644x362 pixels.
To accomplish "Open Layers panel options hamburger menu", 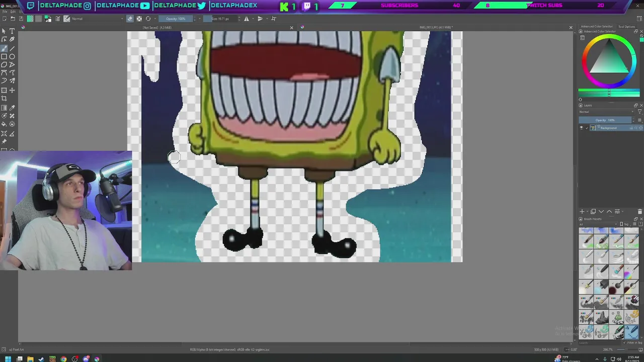I will (639, 120).
